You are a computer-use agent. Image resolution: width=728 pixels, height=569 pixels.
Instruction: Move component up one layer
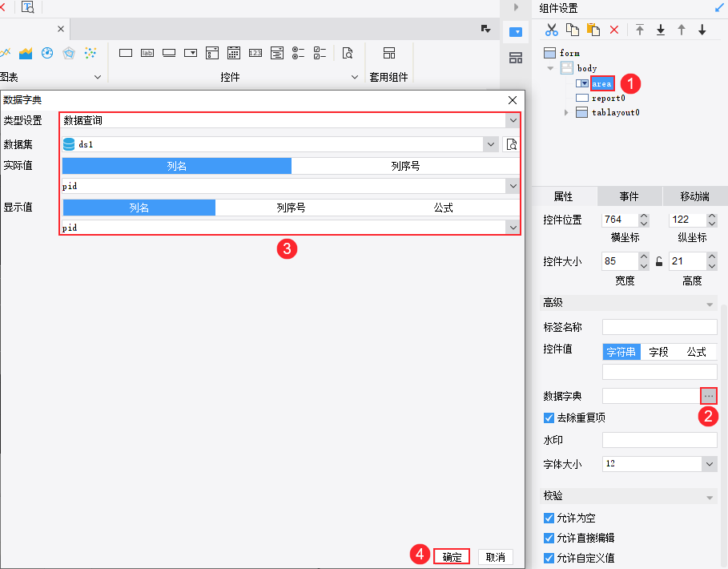click(681, 30)
